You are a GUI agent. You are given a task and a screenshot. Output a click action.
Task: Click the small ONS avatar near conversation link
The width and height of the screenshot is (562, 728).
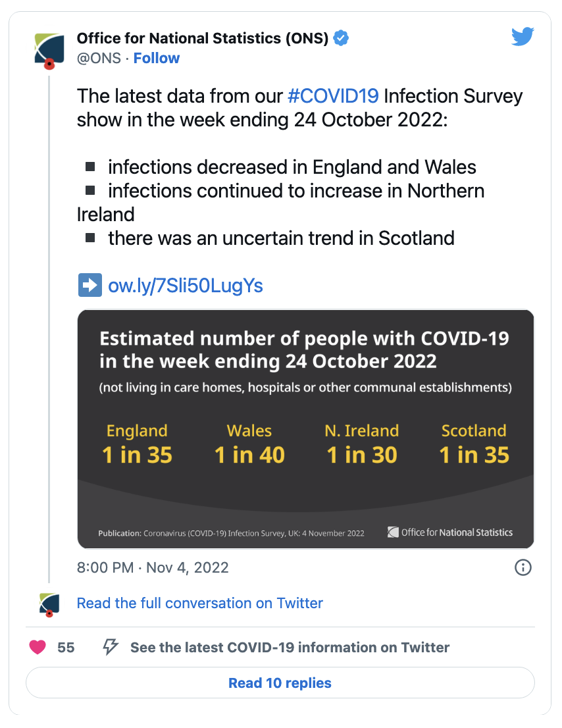(x=49, y=605)
